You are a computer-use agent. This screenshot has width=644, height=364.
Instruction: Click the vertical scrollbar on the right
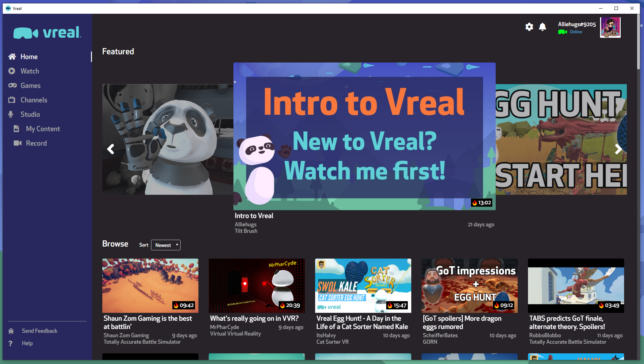pyautogui.click(x=639, y=42)
